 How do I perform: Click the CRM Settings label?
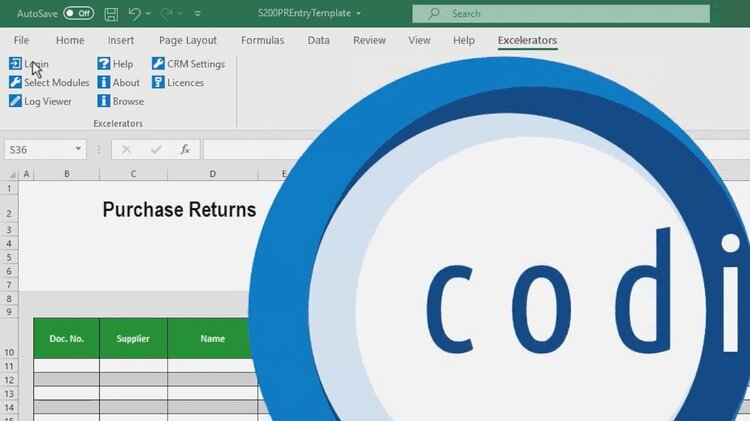click(196, 64)
